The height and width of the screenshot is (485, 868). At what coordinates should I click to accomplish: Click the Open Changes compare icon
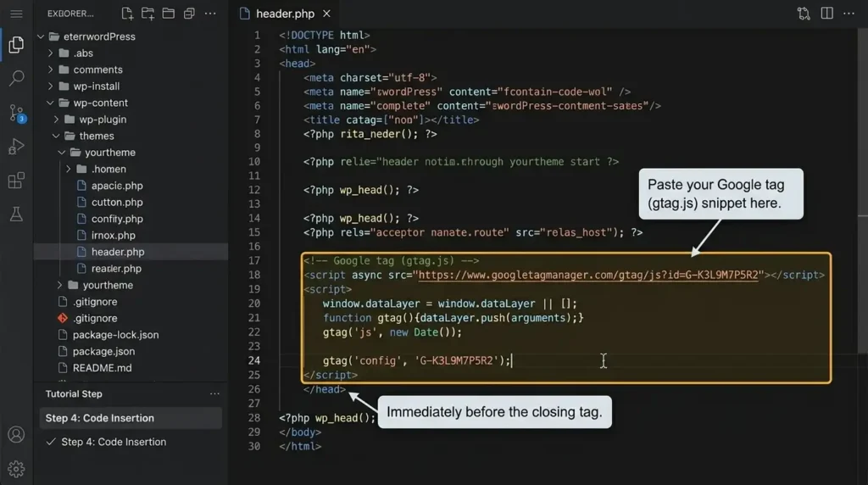coord(804,14)
